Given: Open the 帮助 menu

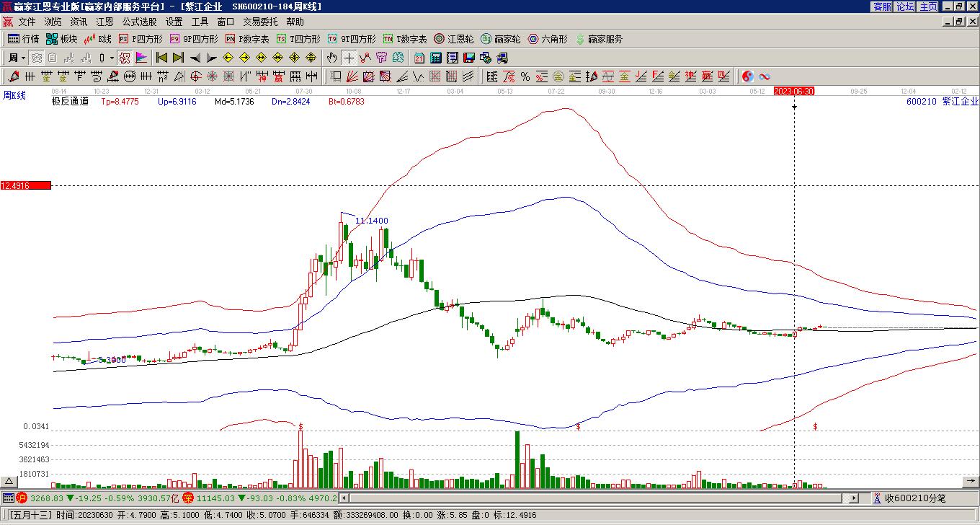Looking at the screenshot, I should [295, 22].
